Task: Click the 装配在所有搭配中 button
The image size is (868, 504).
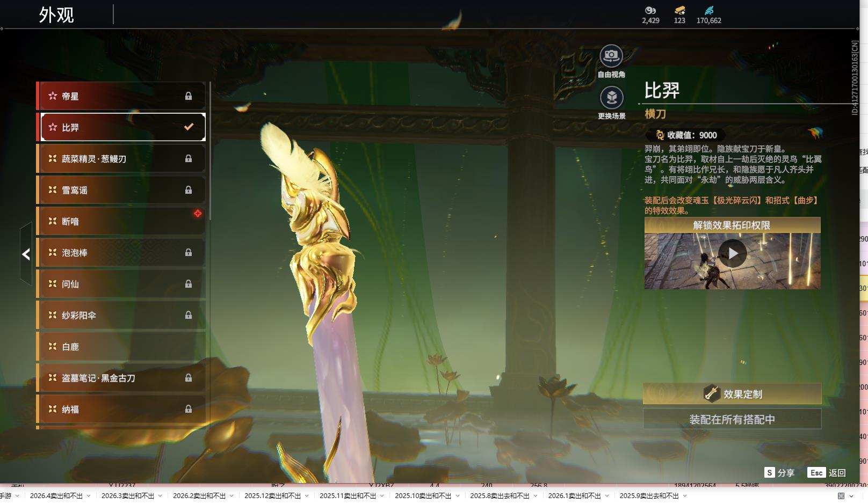Action: 732,419
